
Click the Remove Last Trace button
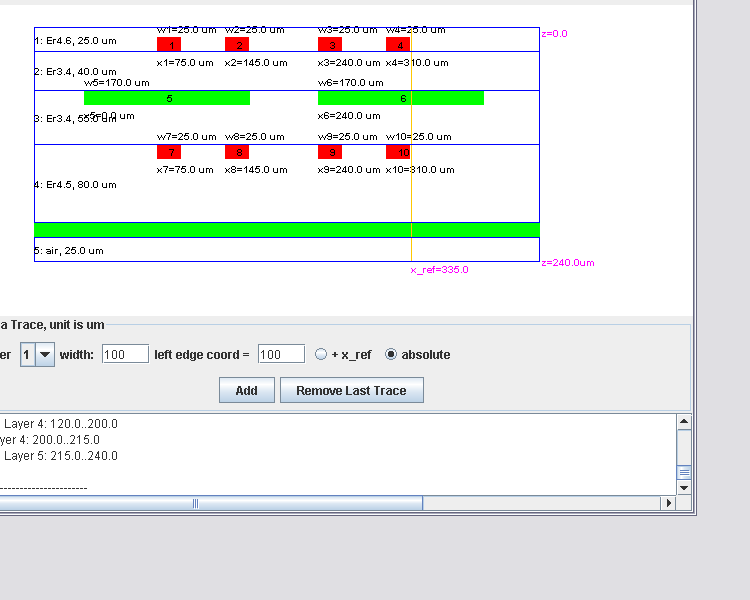pos(351,390)
